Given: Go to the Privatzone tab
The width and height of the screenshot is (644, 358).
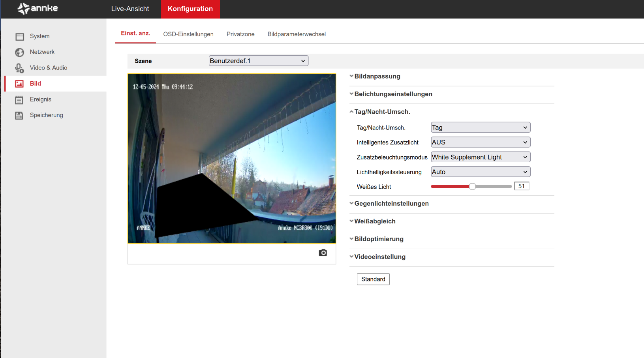Looking at the screenshot, I should (x=240, y=34).
